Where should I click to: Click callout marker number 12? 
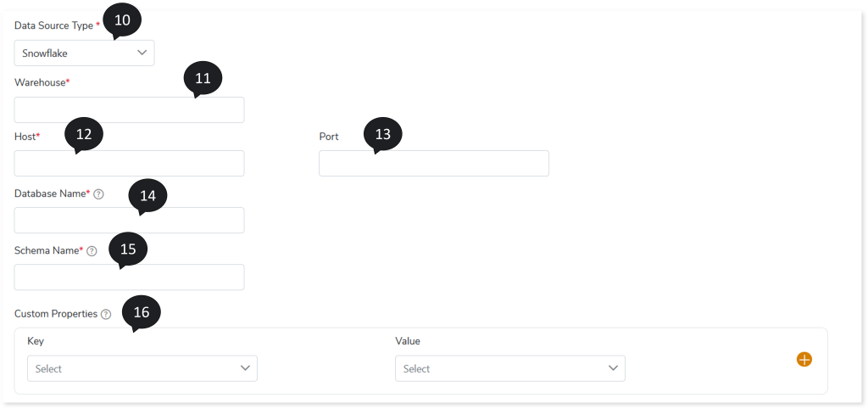point(84,134)
